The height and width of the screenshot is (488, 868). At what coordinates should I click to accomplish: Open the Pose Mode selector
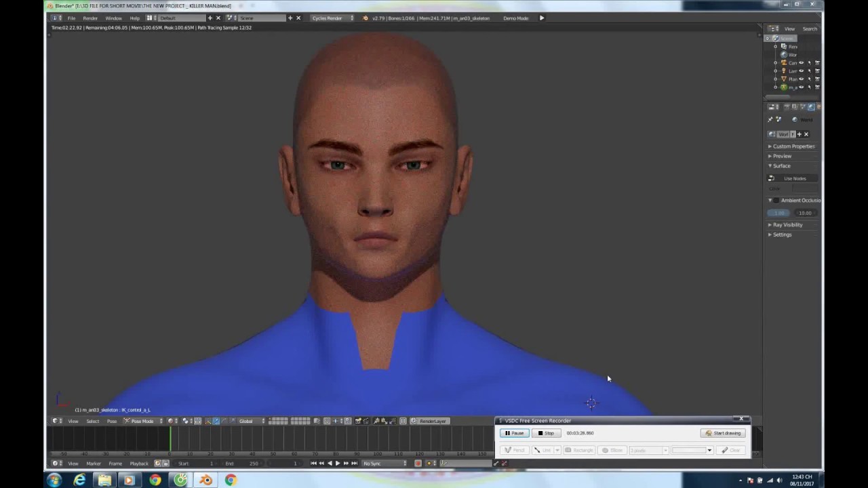(x=142, y=422)
